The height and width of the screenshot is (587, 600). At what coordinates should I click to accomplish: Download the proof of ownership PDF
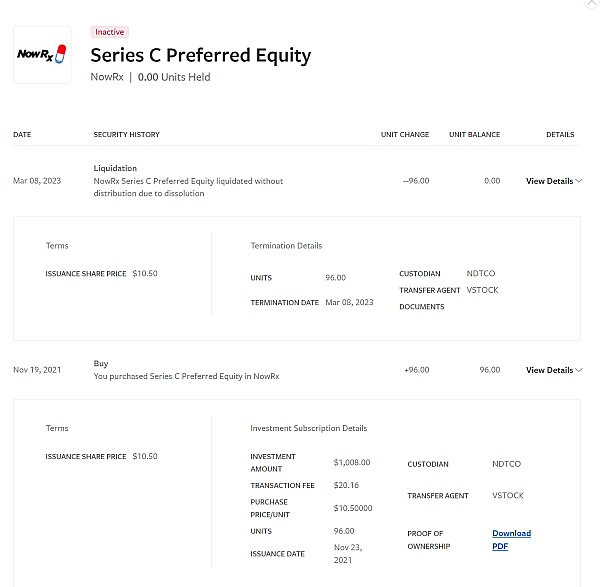tap(511, 540)
